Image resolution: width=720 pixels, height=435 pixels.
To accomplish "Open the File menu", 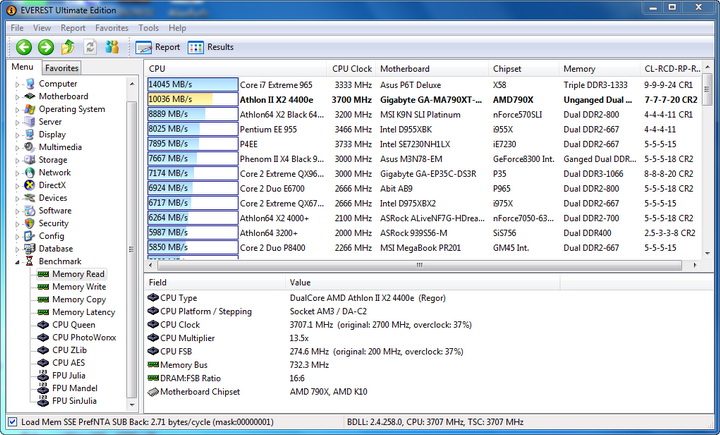I will tap(17, 28).
